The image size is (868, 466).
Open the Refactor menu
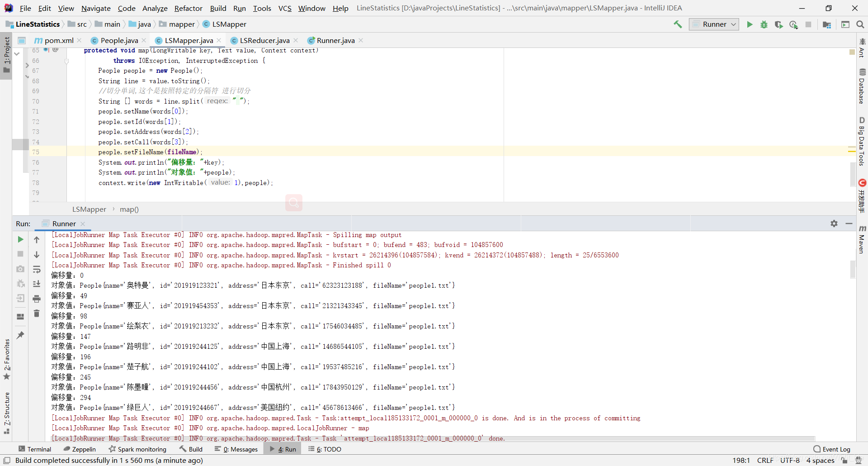(x=189, y=8)
